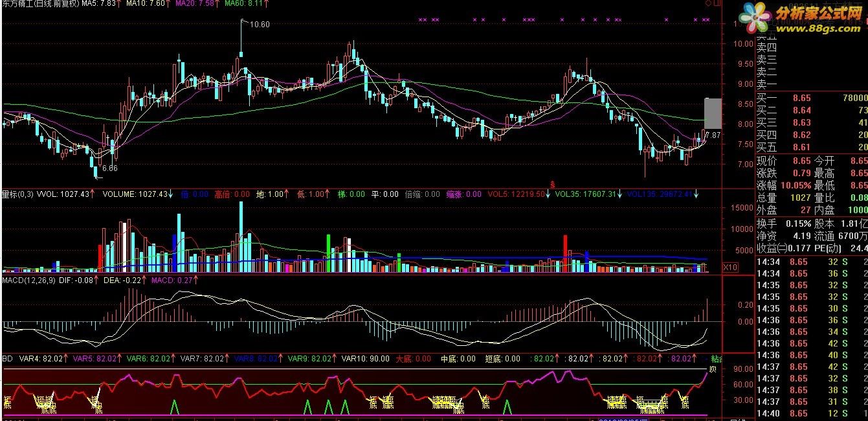The height and width of the screenshot is (421, 868).
Task: Select the 买二 bid row at 8.64
Action: [812, 110]
